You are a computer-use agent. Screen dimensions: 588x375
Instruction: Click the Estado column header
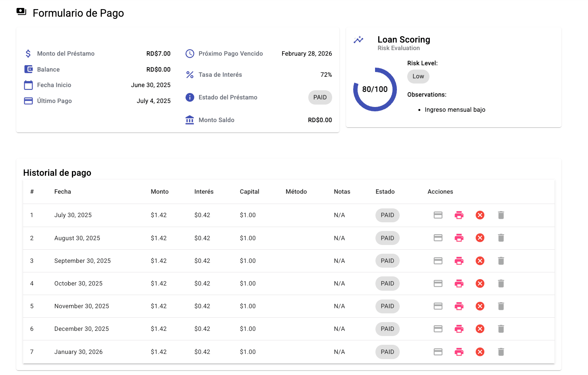pos(385,192)
